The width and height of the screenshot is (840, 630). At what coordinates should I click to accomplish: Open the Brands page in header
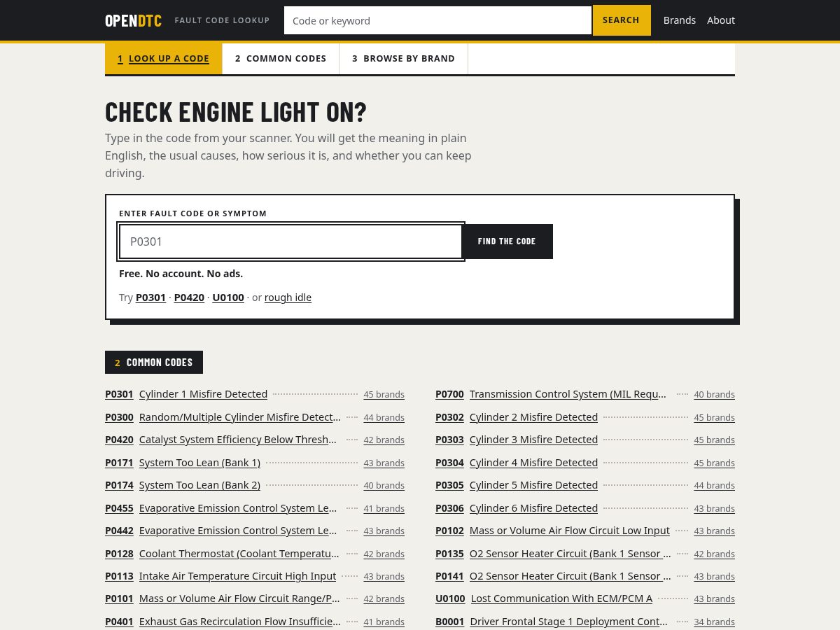pos(679,20)
